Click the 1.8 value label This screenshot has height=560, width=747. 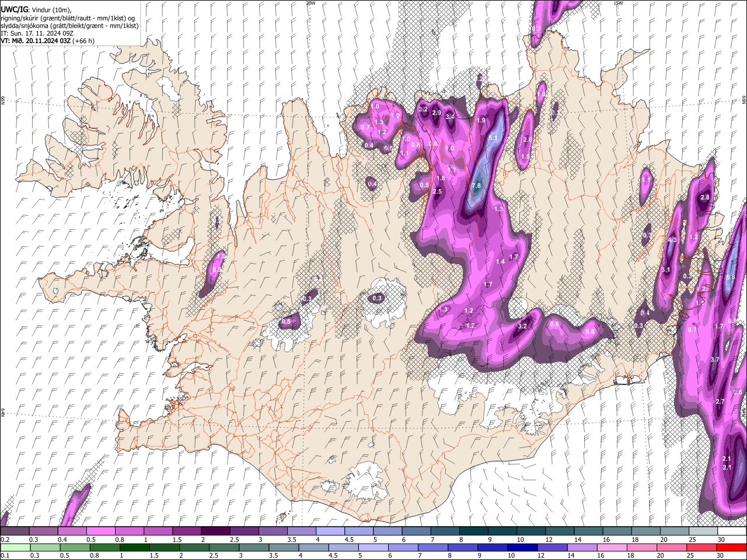[441, 178]
